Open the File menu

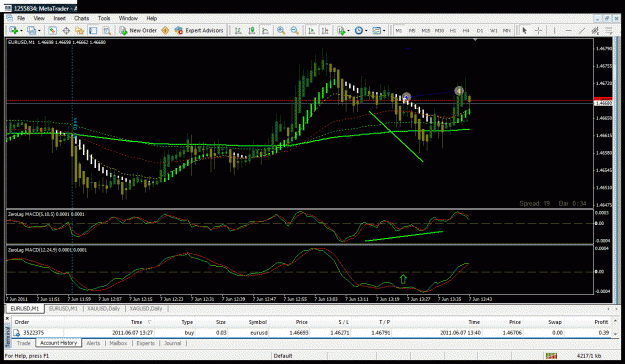21,18
